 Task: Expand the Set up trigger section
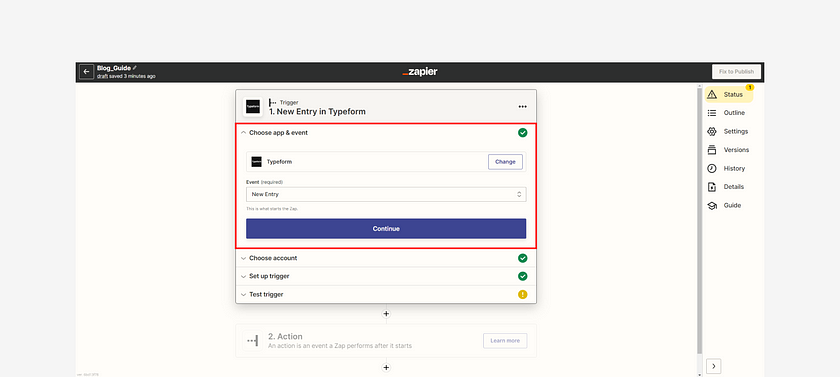click(386, 276)
